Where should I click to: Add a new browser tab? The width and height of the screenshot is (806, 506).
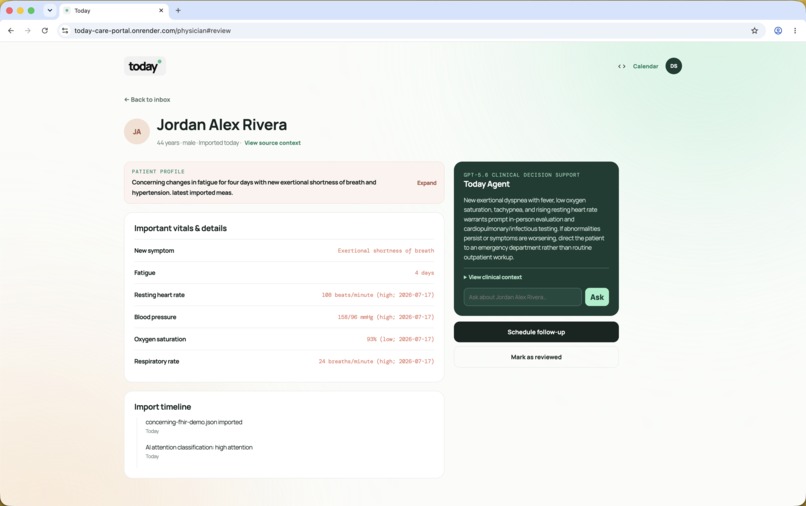[178, 10]
